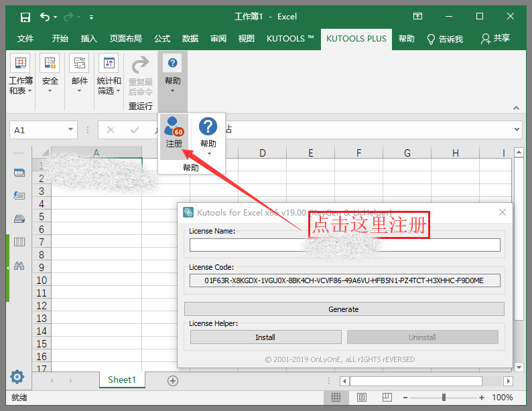The width and height of the screenshot is (532, 411).
Task: Collapse the ribbon with the chevron
Action: click(x=516, y=108)
